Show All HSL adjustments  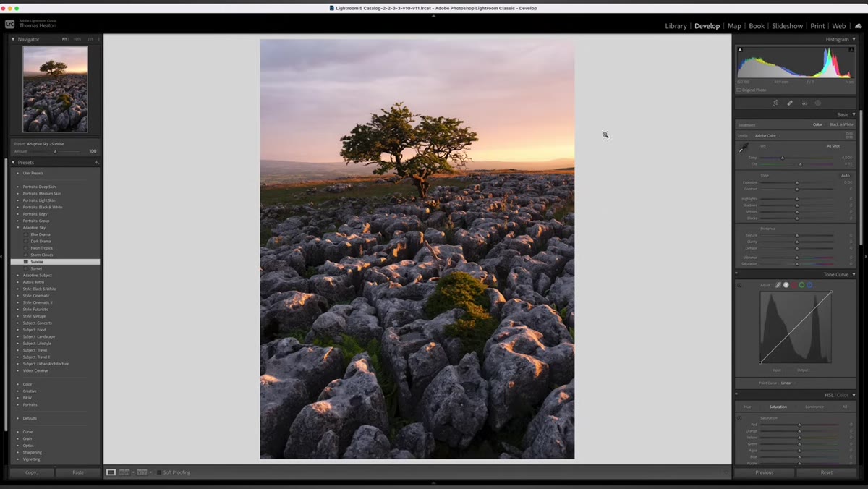844,407
